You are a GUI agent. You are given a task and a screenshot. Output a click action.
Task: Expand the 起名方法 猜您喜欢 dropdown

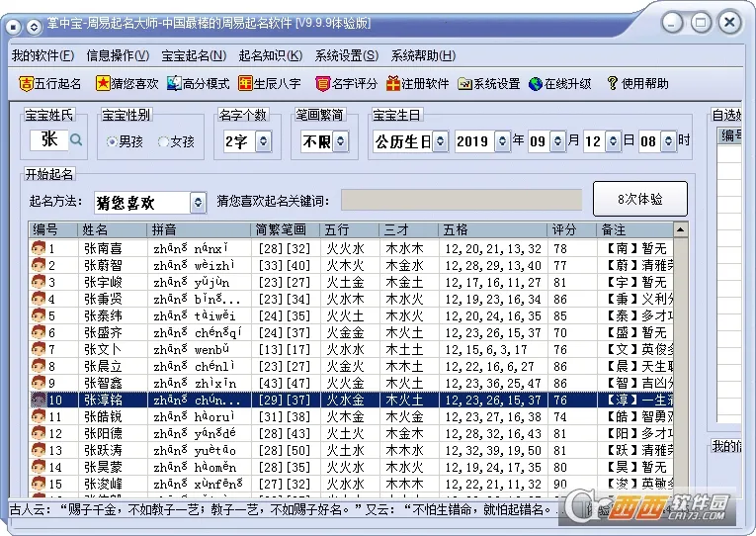click(198, 203)
